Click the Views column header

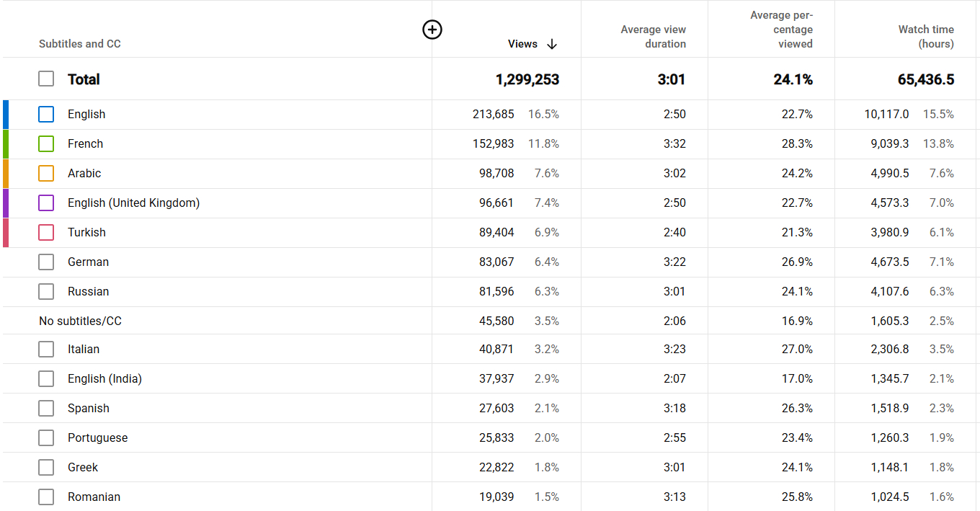pos(522,44)
